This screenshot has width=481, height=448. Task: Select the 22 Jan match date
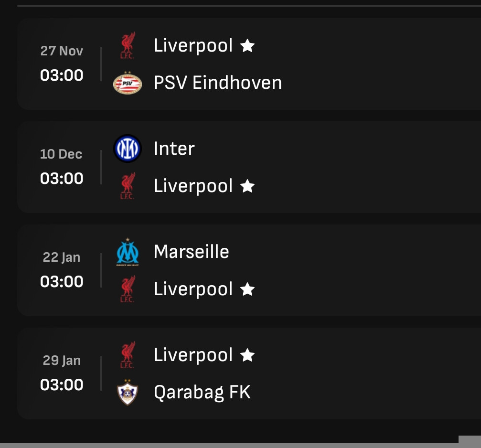point(62,257)
